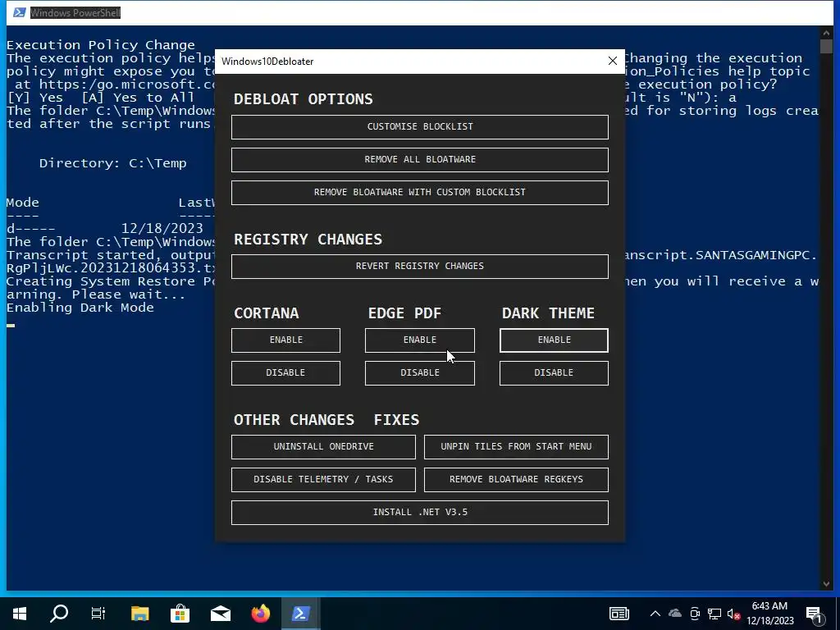
Task: Open the network tray icon
Action: click(x=714, y=614)
